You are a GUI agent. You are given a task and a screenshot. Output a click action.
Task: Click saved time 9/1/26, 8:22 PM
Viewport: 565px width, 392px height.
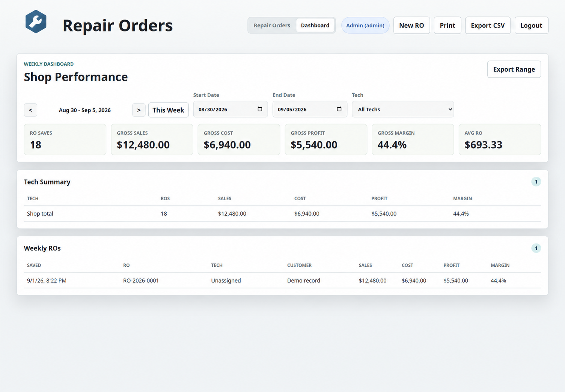click(x=47, y=281)
